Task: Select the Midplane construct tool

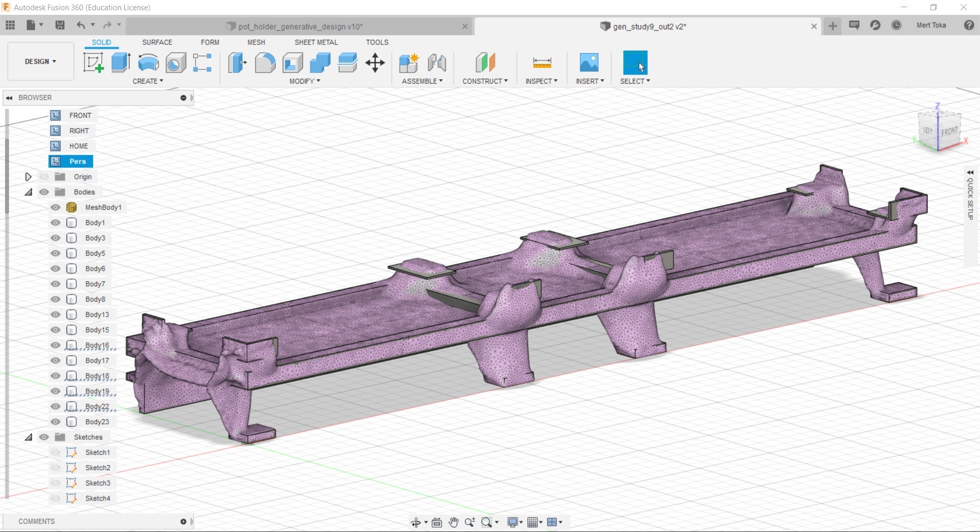Action: coord(485,63)
